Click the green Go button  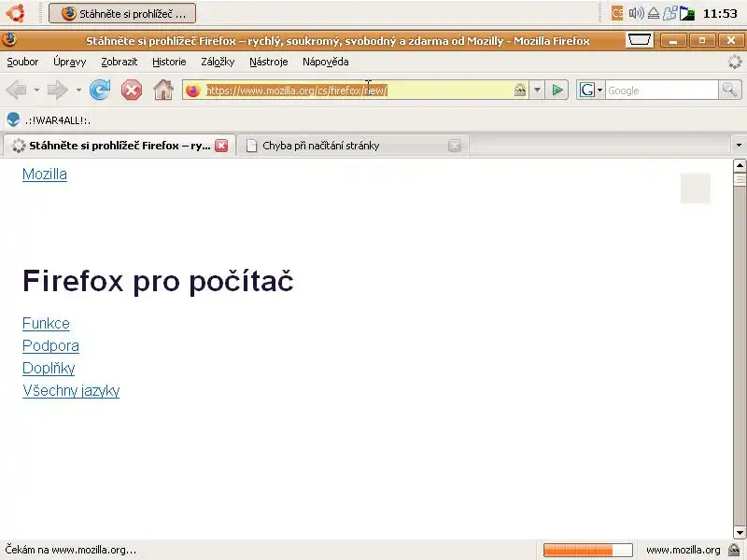pos(557,90)
